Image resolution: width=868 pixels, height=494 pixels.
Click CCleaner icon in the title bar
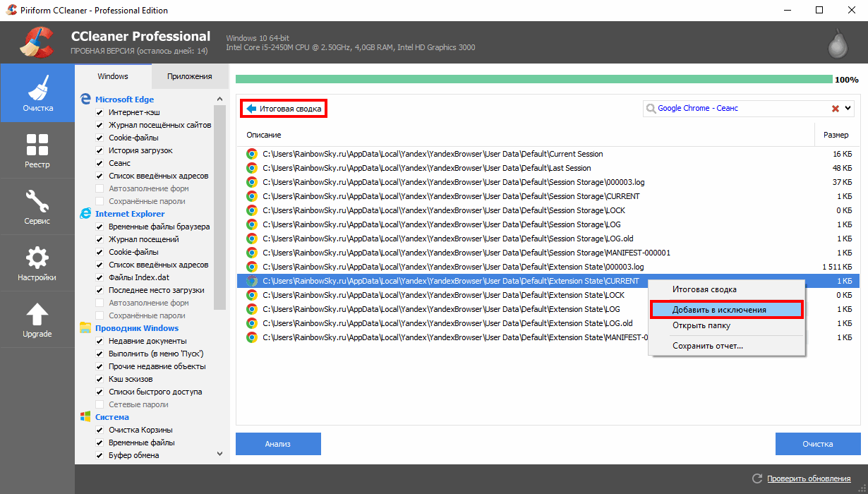coord(11,10)
